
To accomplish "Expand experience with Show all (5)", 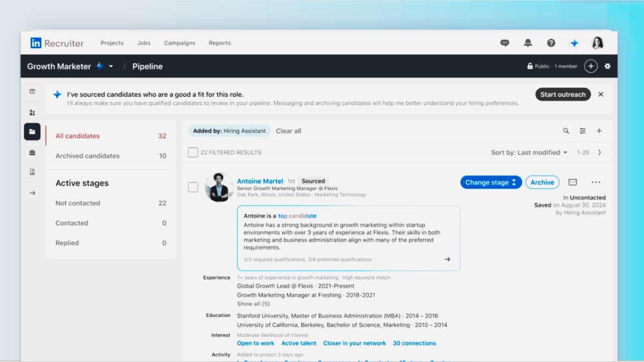I will (253, 304).
